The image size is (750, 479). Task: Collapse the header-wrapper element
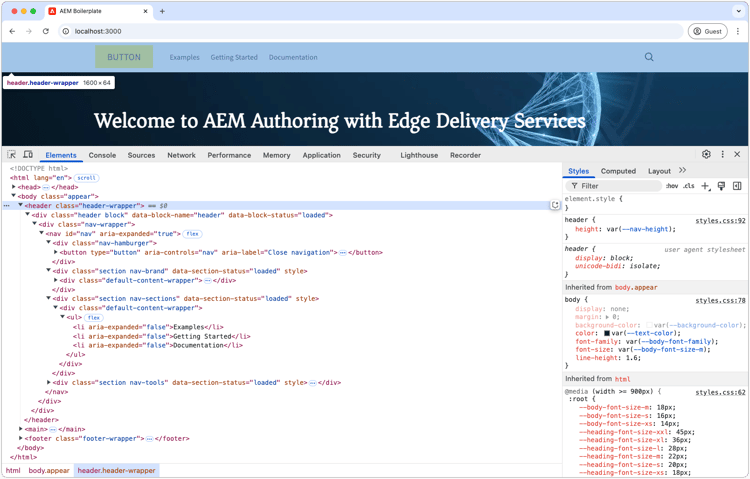(21, 205)
